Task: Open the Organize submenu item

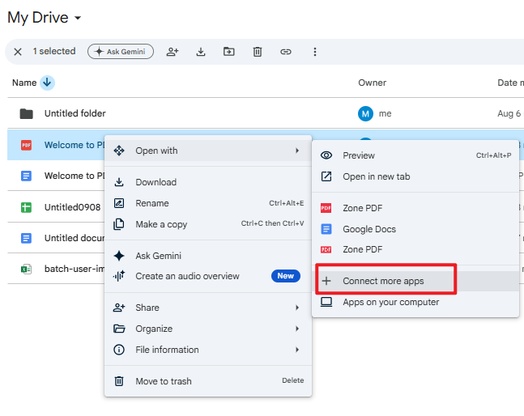Action: click(208, 329)
